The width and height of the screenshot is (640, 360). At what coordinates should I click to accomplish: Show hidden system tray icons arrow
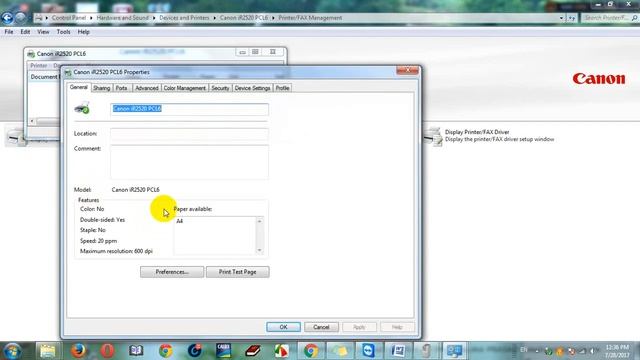(537, 351)
